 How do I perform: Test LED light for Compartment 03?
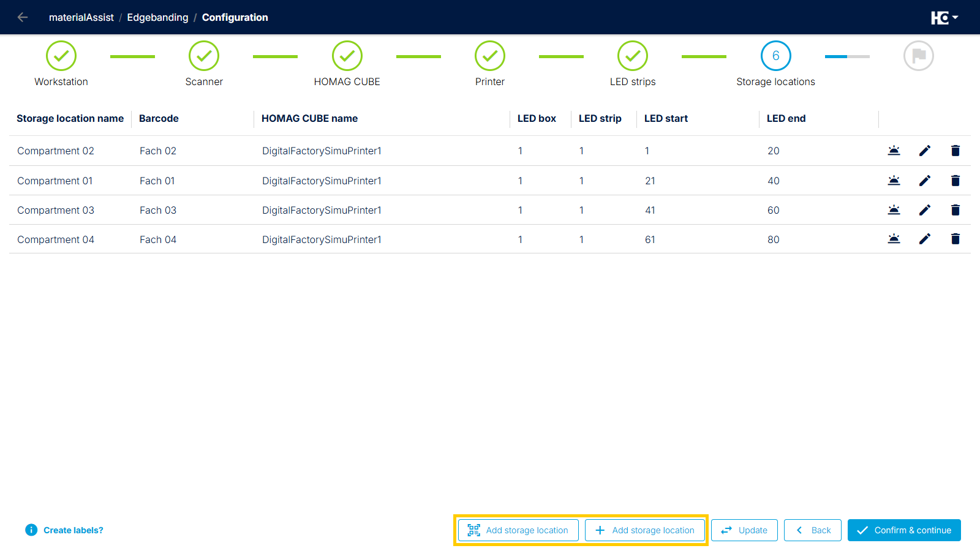pyautogui.click(x=894, y=210)
